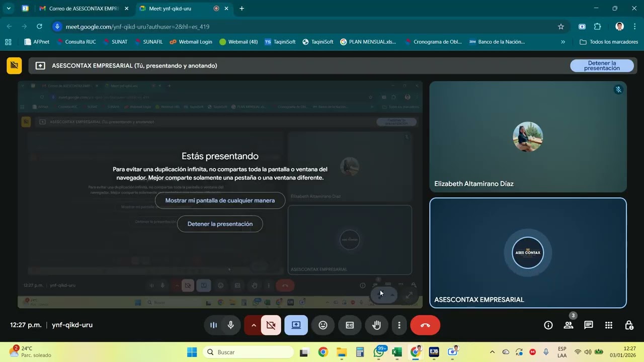Open the AFPnet bookmark
The height and width of the screenshot is (362, 644).
click(x=37, y=42)
